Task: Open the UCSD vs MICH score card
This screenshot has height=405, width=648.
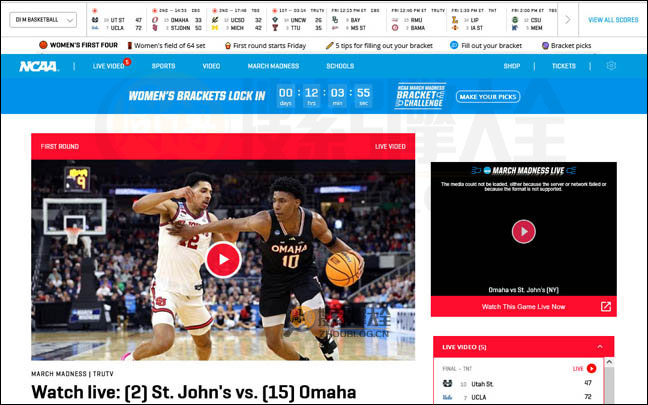Action: [237, 19]
